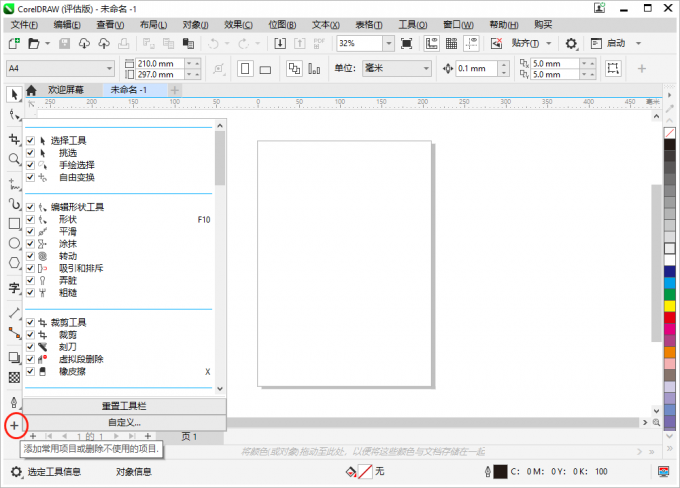Select the Drop Shadow tool

pos(14,358)
